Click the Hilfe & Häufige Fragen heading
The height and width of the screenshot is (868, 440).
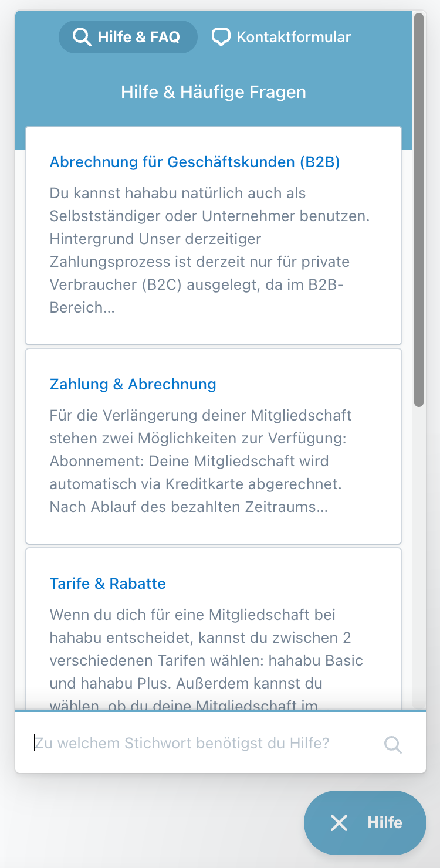pos(214,92)
